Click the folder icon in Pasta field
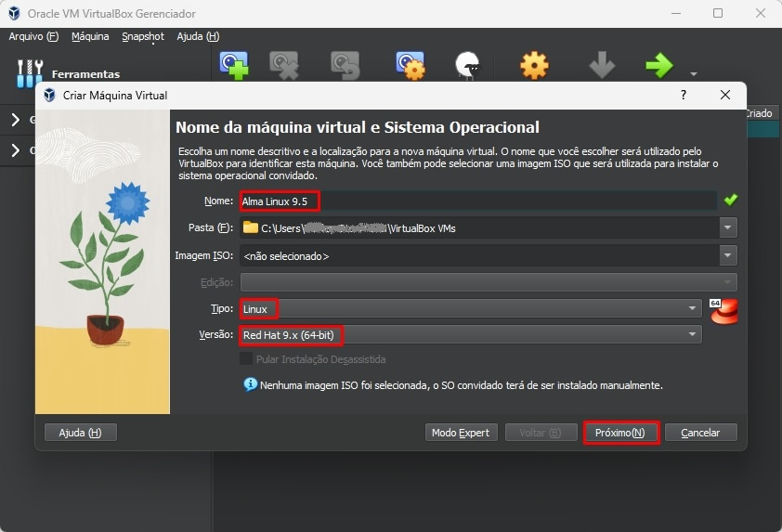 [x=251, y=227]
